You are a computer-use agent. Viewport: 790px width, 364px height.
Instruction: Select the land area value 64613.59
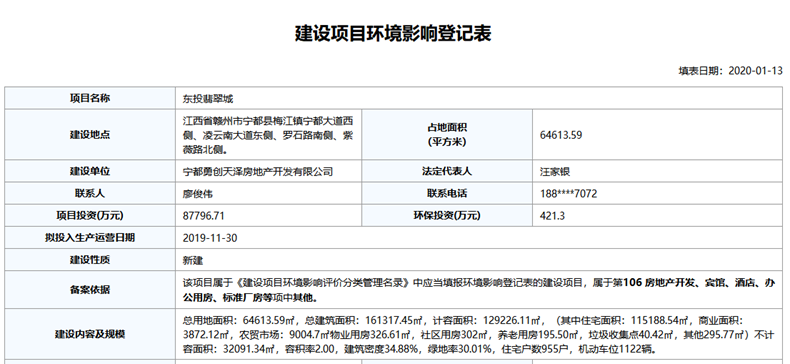[x=561, y=135]
